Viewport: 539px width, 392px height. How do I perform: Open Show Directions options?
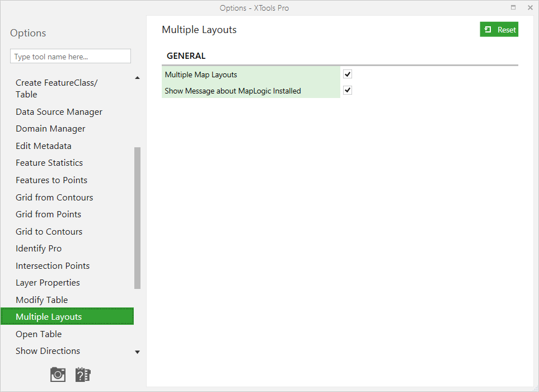click(48, 351)
